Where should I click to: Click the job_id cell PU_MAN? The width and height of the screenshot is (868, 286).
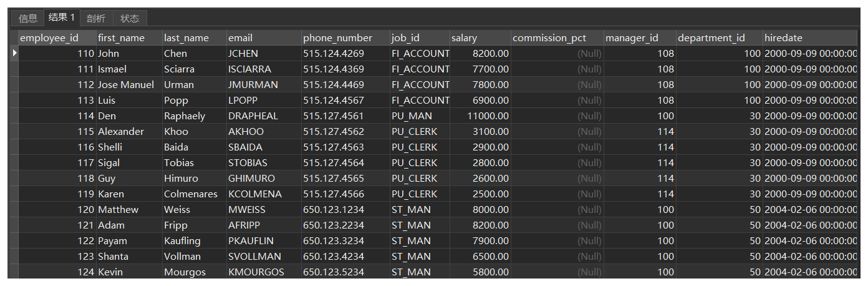pos(420,116)
